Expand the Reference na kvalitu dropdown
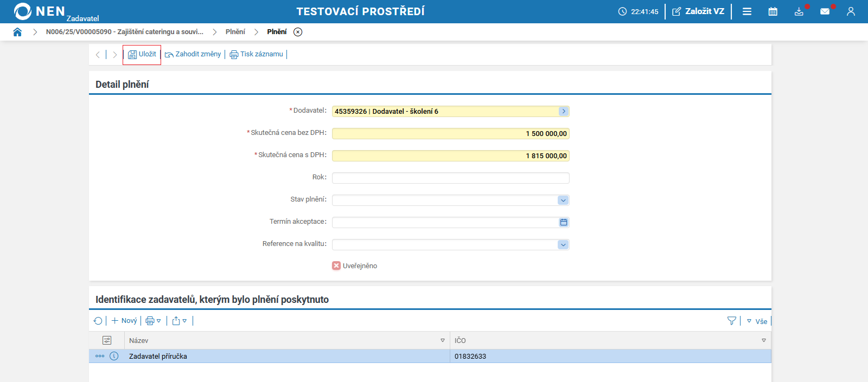The image size is (868, 382). point(563,244)
